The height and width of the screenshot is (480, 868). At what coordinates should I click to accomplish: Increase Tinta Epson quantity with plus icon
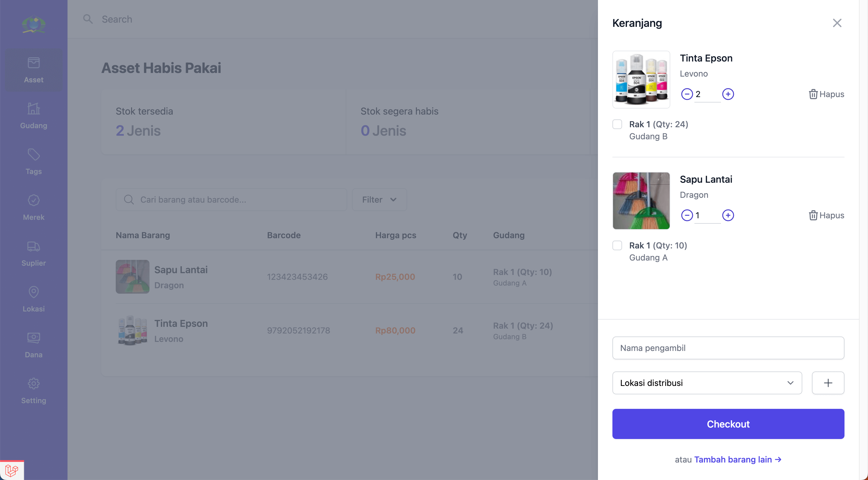[x=728, y=94]
